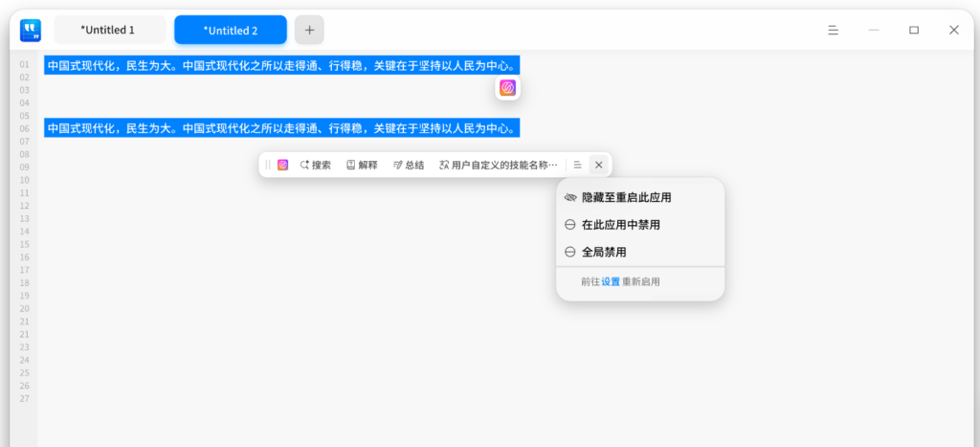Viewport: 980px width, 447px height.
Task: Select the 用户自定义的技能名称 custom skill
Action: [498, 165]
